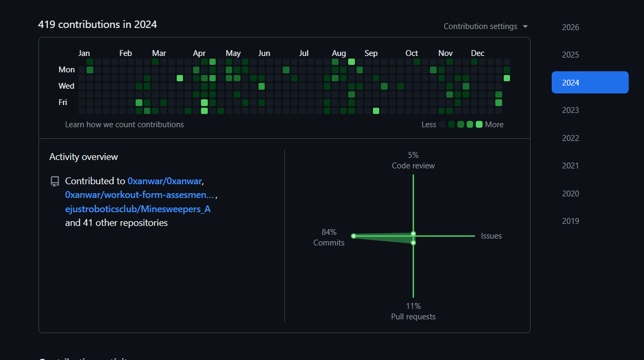Click the repository icon beside Contributed to

(55, 181)
